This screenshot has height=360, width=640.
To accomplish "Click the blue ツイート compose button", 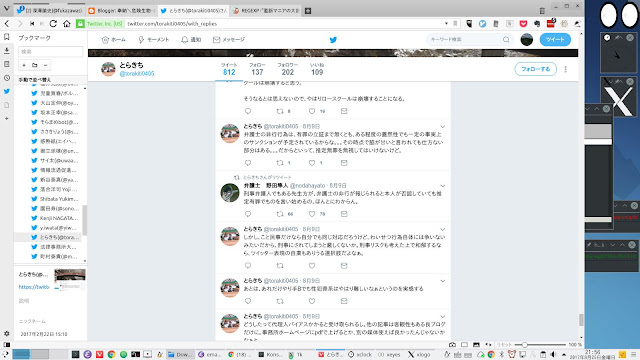I will pos(555,40).
